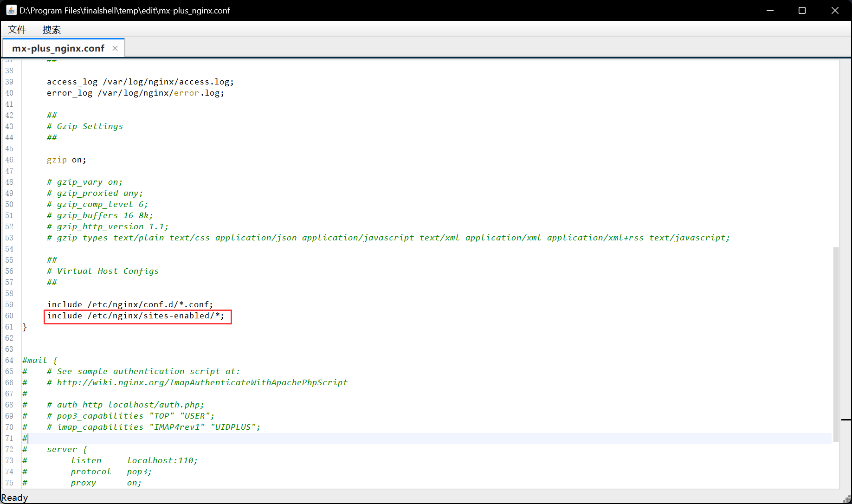
Task: Click the '#mail {' line
Action: (x=40, y=361)
